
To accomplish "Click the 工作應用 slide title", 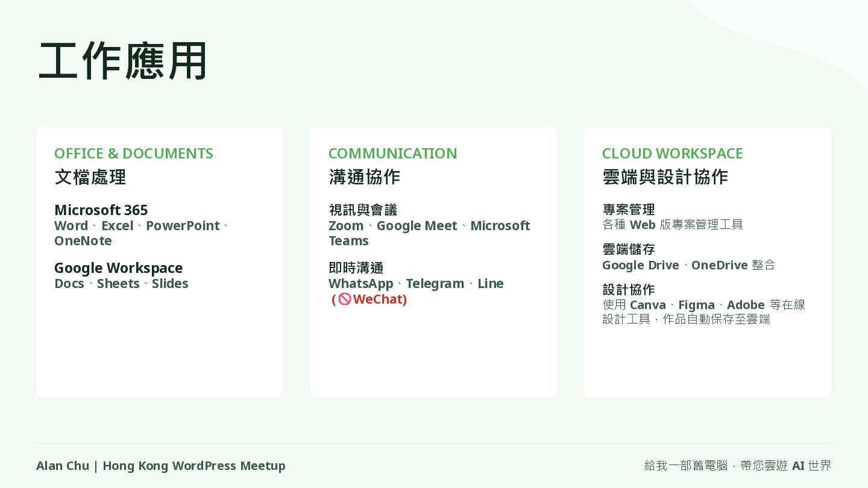I will click(x=124, y=61).
